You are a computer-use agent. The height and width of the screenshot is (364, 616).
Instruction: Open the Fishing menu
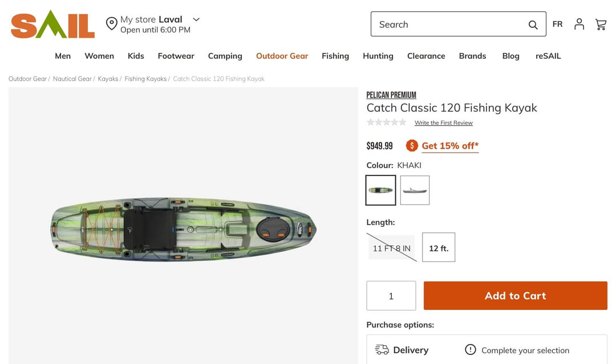(x=335, y=56)
